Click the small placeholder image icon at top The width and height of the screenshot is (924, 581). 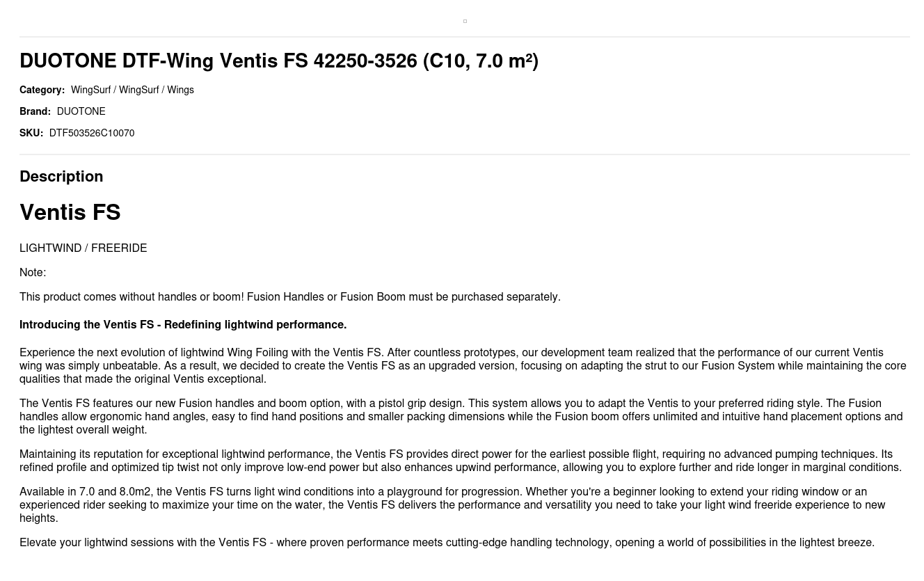pos(465,22)
